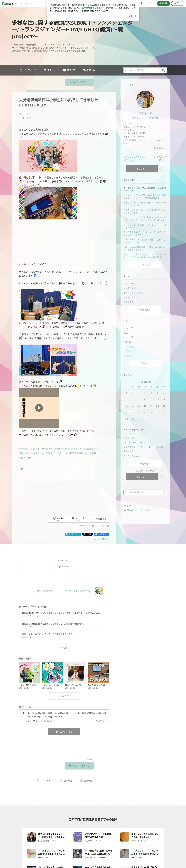Open the #カミングアウト hashtag

pos(29,449)
